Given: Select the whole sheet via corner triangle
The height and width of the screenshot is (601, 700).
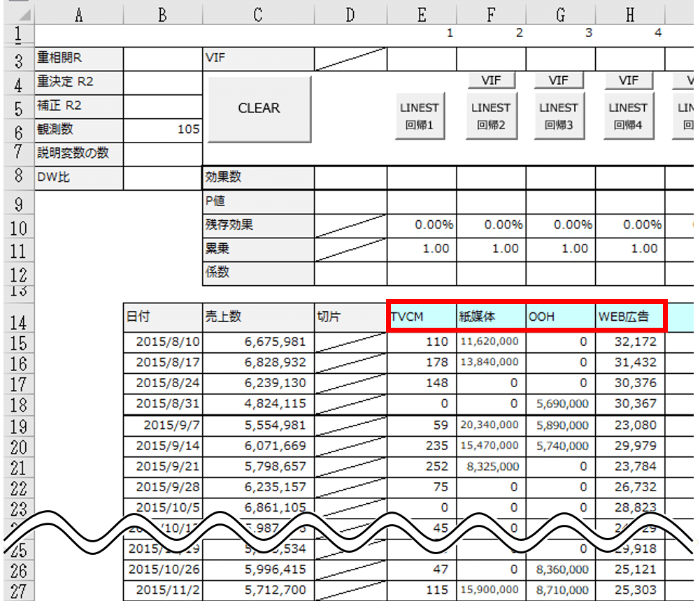Looking at the screenshot, I should click(x=19, y=13).
